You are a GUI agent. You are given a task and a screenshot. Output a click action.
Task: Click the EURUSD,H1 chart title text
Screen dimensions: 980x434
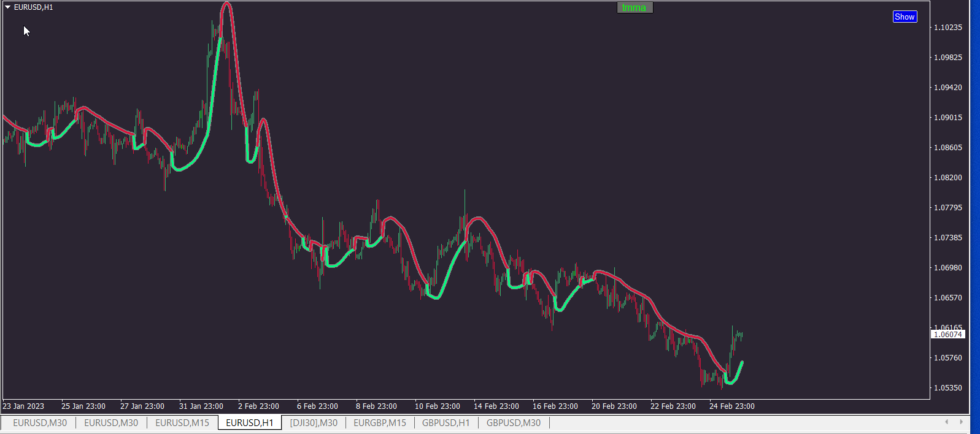point(34,7)
